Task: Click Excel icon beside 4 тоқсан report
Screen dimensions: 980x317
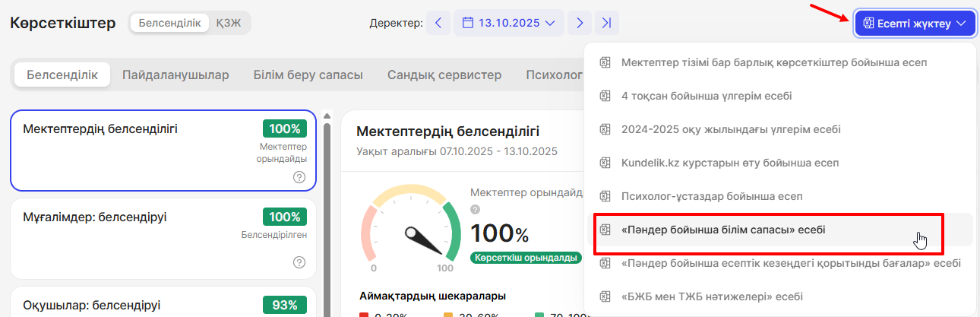Action: 605,96
